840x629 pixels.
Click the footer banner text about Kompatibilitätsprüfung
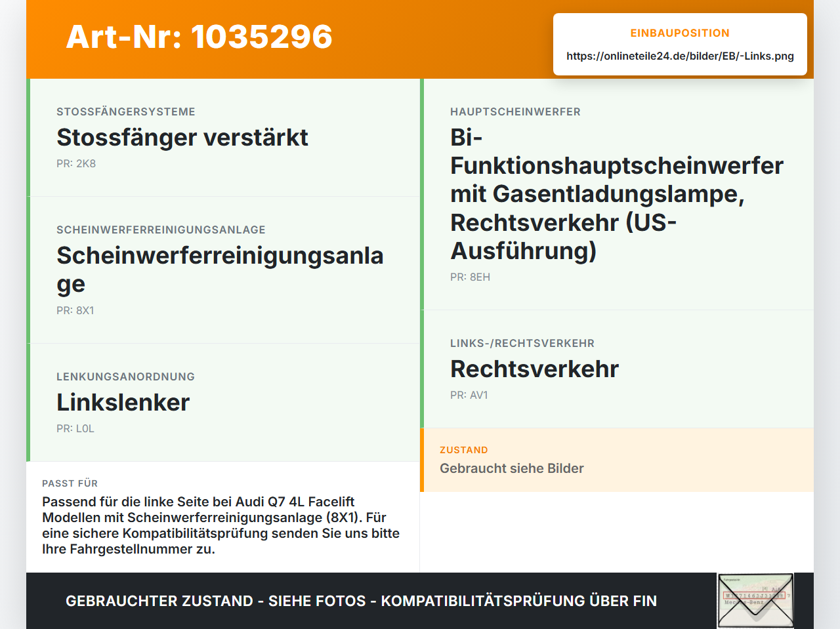[361, 601]
